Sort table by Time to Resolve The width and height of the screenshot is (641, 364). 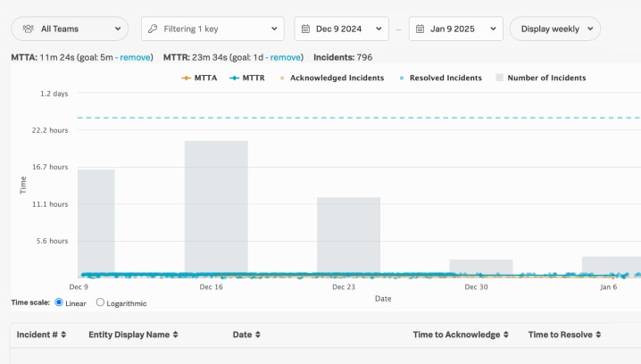tap(564, 335)
